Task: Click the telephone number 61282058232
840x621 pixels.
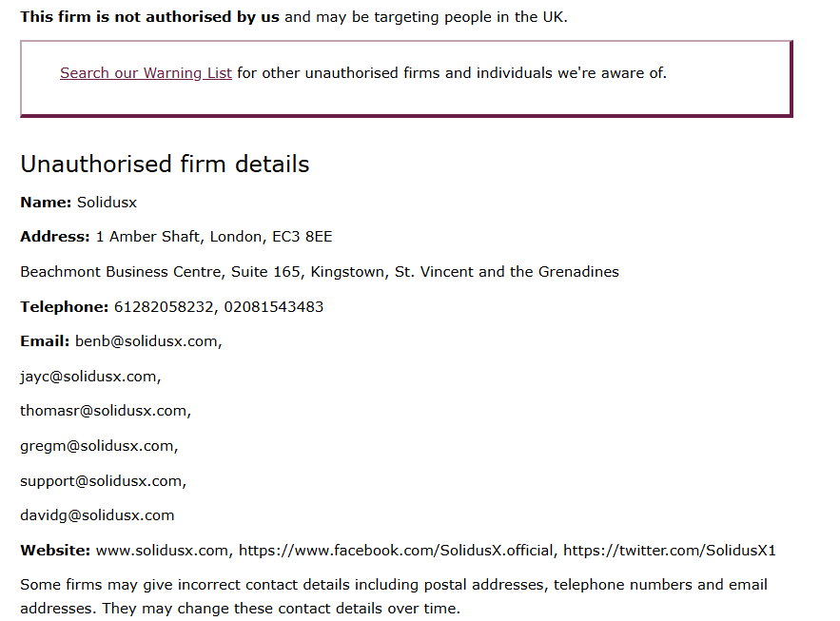Action: click(165, 307)
